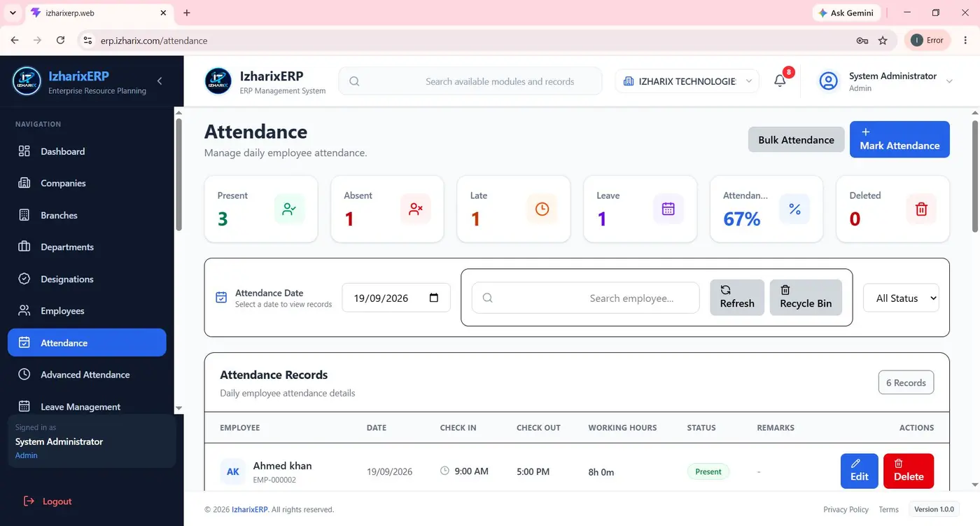Image resolution: width=980 pixels, height=526 pixels.
Task: Click the IzharixERP logo in sidebar
Action: pos(27,81)
